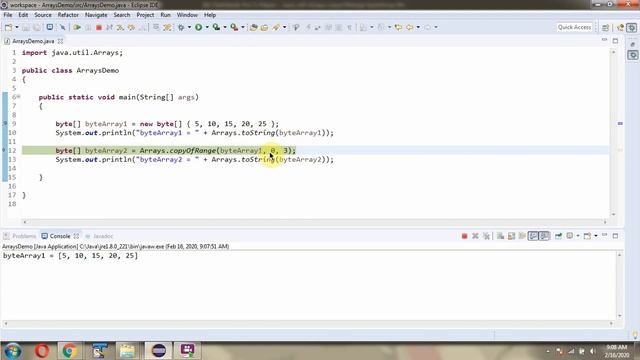Click Remove All Terminated Launches icon
This screenshot has width=640, height=360.
[x=486, y=236]
